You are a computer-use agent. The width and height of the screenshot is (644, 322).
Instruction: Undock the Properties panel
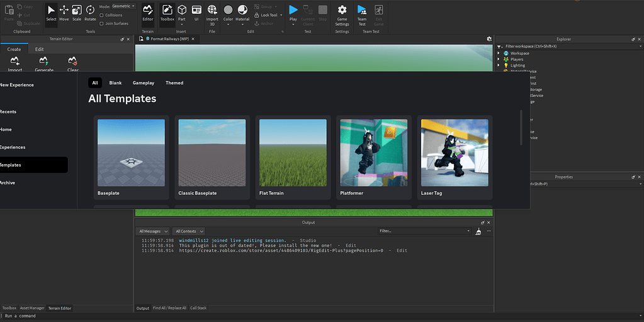(633, 177)
